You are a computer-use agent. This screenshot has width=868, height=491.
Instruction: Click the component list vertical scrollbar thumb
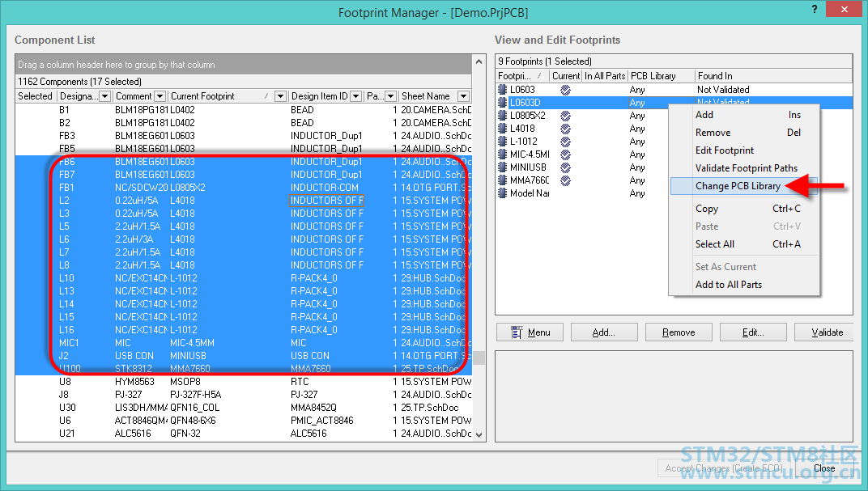coord(479,358)
